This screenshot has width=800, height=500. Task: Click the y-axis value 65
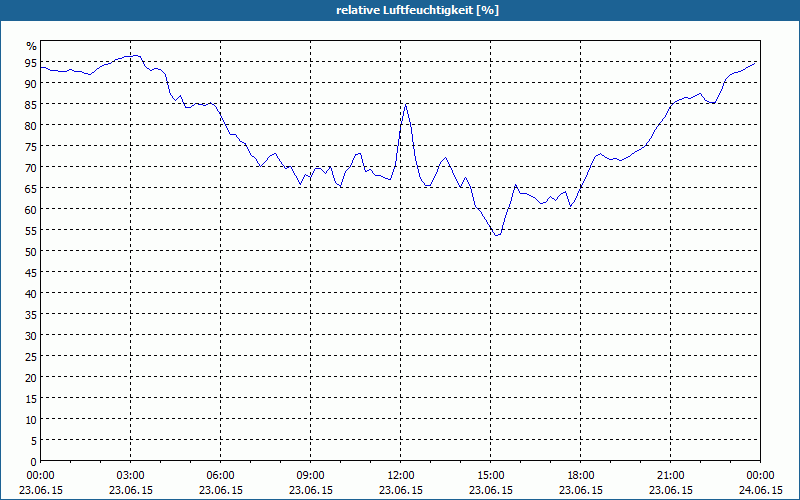[x=31, y=188]
